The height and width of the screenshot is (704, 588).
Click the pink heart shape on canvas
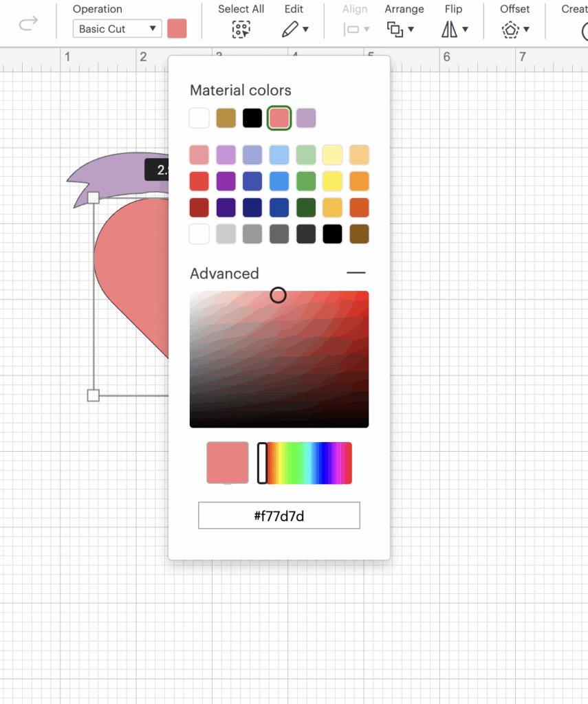[x=131, y=268]
